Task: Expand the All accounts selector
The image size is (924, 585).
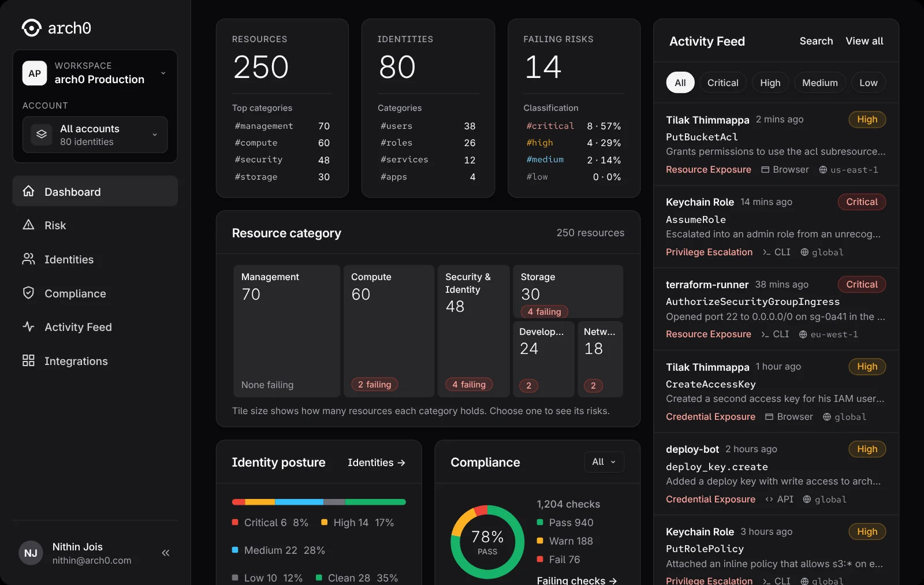Action: (95, 135)
